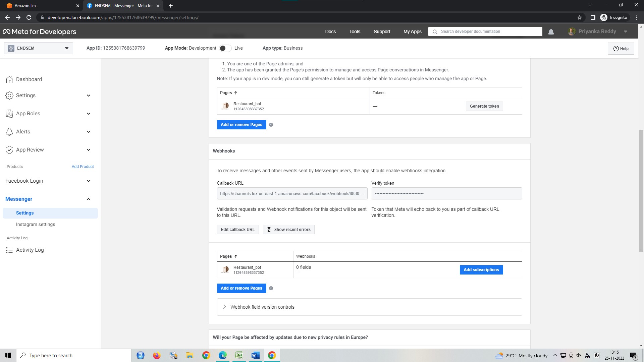Click the Add Product link

pos(83,167)
